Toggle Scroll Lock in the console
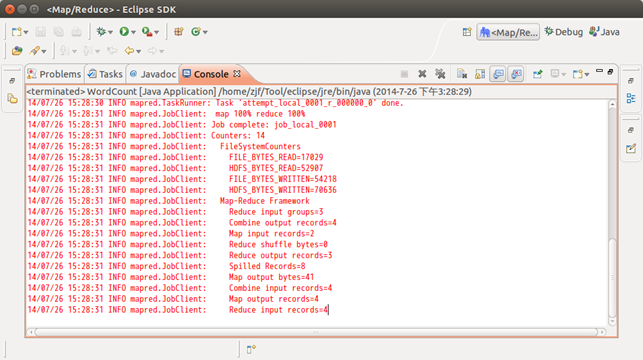Image resolution: width=643 pixels, height=360 pixels. pyautogui.click(x=480, y=74)
